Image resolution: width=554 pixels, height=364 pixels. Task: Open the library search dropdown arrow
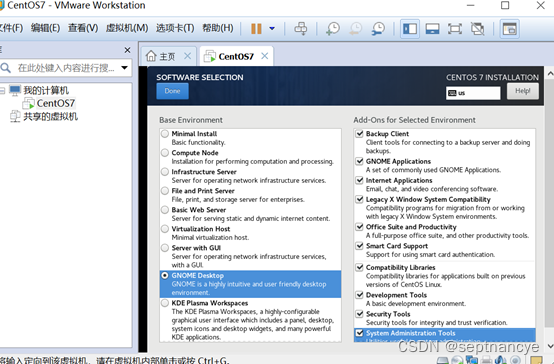[x=124, y=67]
